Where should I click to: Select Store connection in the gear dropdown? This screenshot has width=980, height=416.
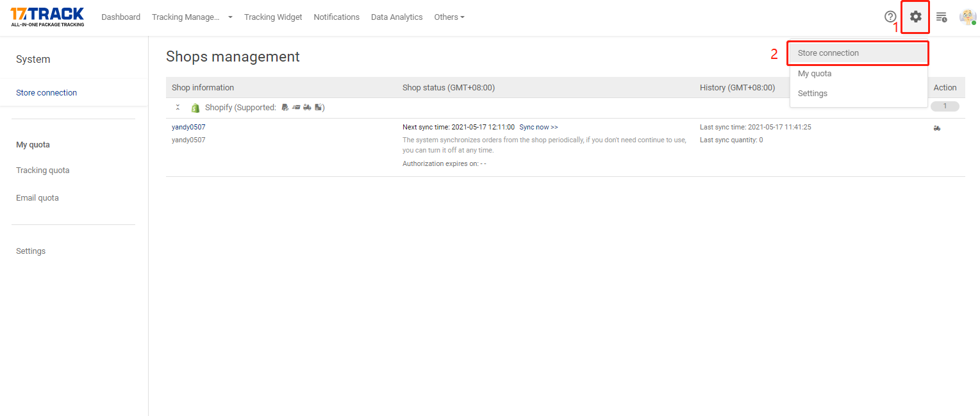click(859, 53)
